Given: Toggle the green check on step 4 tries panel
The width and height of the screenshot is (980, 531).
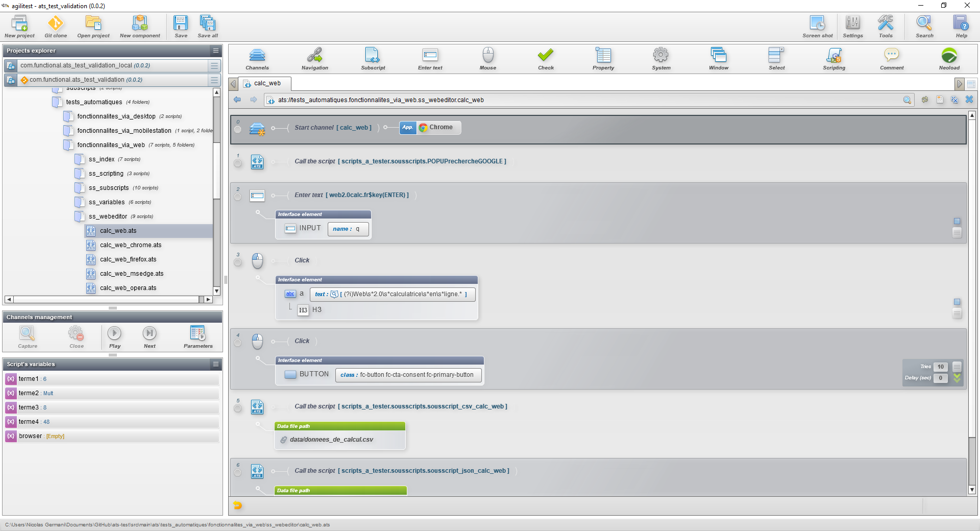Looking at the screenshot, I should 957,378.
